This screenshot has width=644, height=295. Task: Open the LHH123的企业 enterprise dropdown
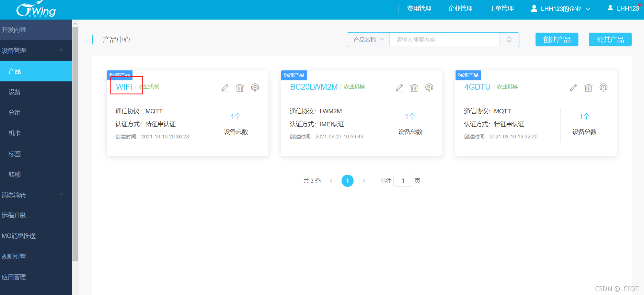(561, 9)
